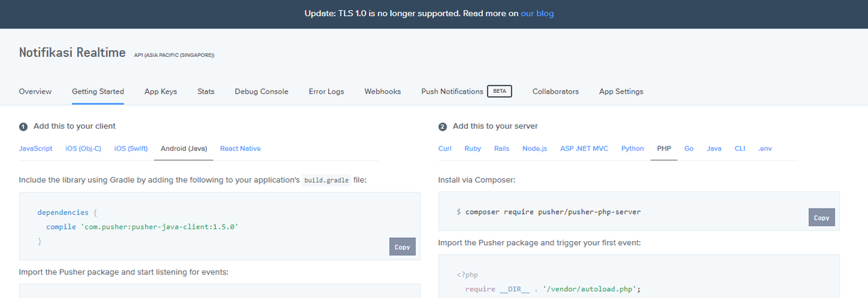Click the BETA badge next to Push Notifications
Viewport: 868px width, 298px height.
pyautogui.click(x=500, y=91)
